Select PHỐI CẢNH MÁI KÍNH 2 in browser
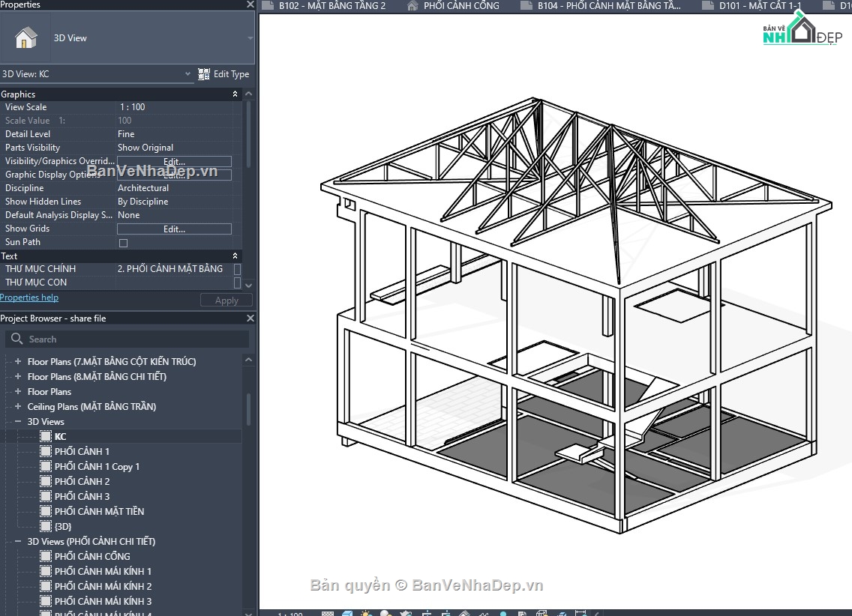 click(103, 586)
